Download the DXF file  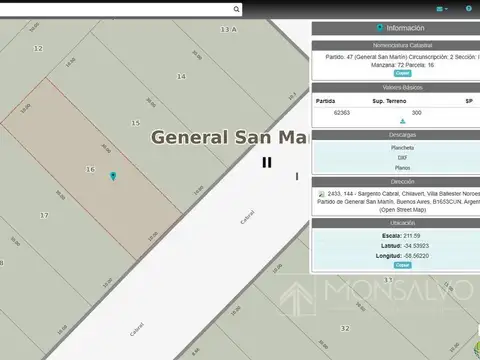tap(402, 158)
